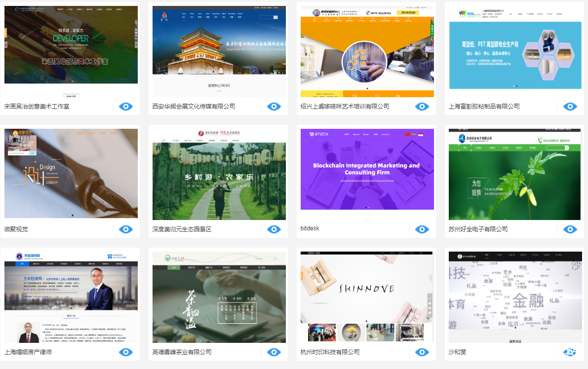Open the lawyer website thumbnail for 上海婚姻房产律师

coord(71,297)
